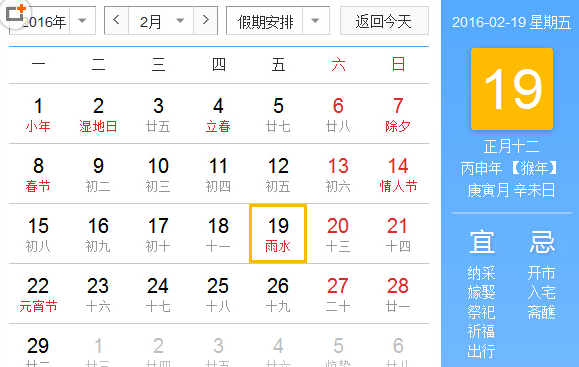Select February 25 十八
This screenshot has height=367, width=579.
point(218,294)
